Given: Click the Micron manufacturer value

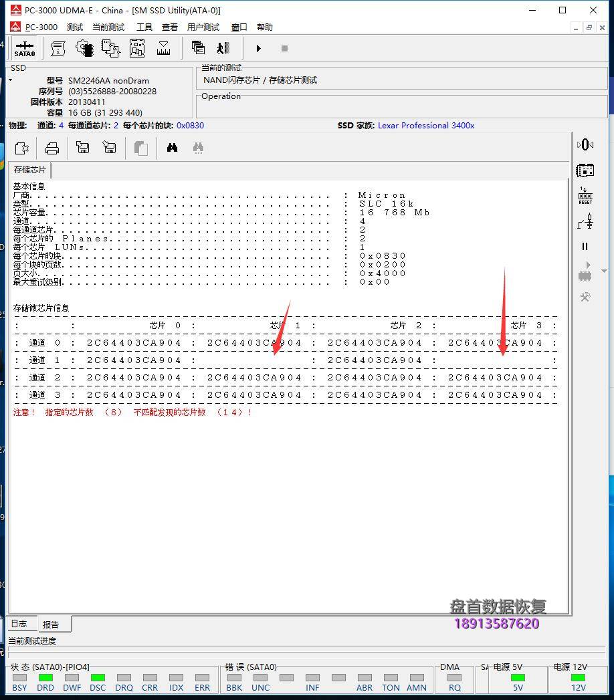Looking at the screenshot, I should (382, 195).
